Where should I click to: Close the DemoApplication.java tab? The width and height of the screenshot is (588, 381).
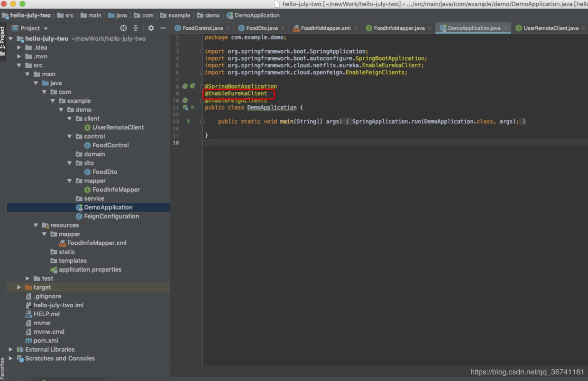pos(505,28)
